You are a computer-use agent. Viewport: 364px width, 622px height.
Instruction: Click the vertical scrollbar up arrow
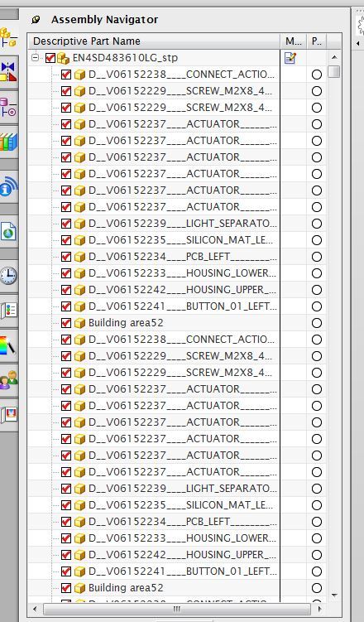tap(334, 57)
